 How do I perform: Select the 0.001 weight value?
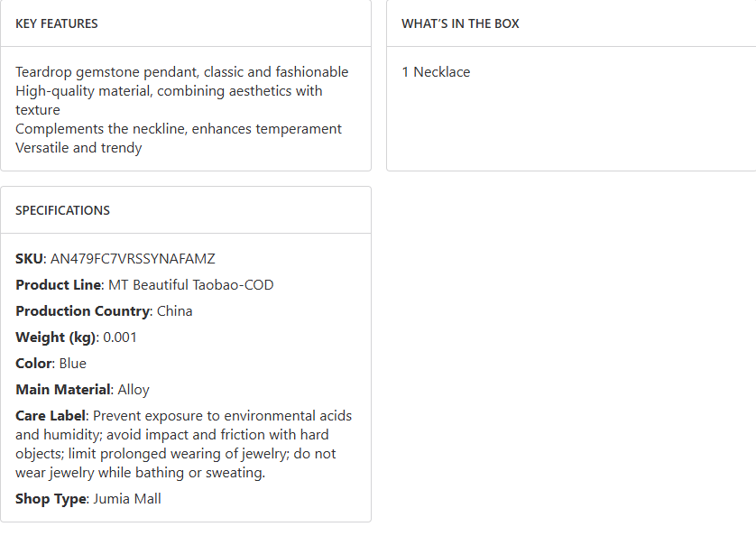pos(120,337)
